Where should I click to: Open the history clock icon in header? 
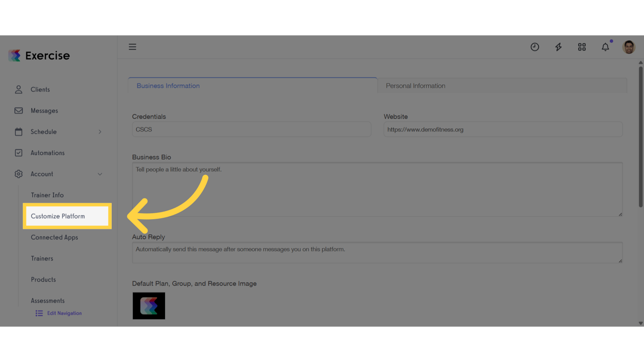(x=535, y=47)
